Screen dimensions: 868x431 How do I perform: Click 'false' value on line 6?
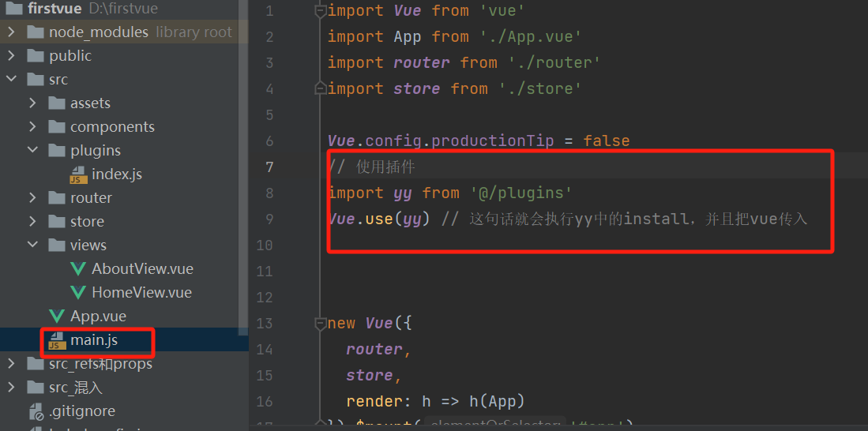pos(606,141)
